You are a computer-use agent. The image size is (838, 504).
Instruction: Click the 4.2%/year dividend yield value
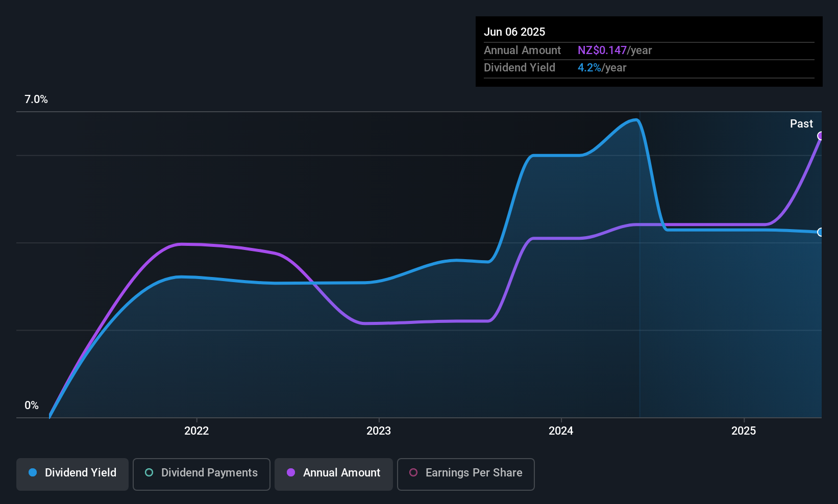point(602,67)
